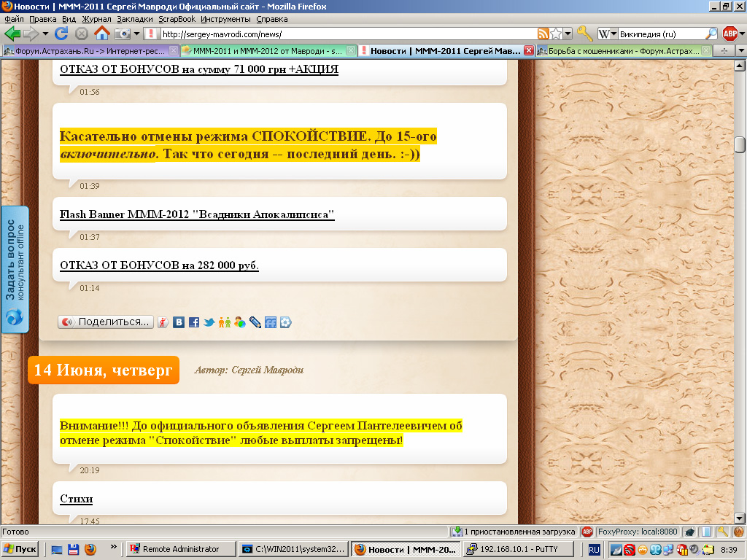This screenshot has height=560, width=747.
Task: Click the floppy disk quick launch icon
Action: click(x=74, y=550)
